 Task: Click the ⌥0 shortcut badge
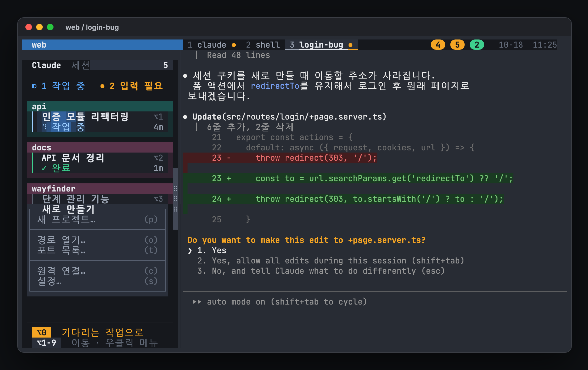(42, 332)
